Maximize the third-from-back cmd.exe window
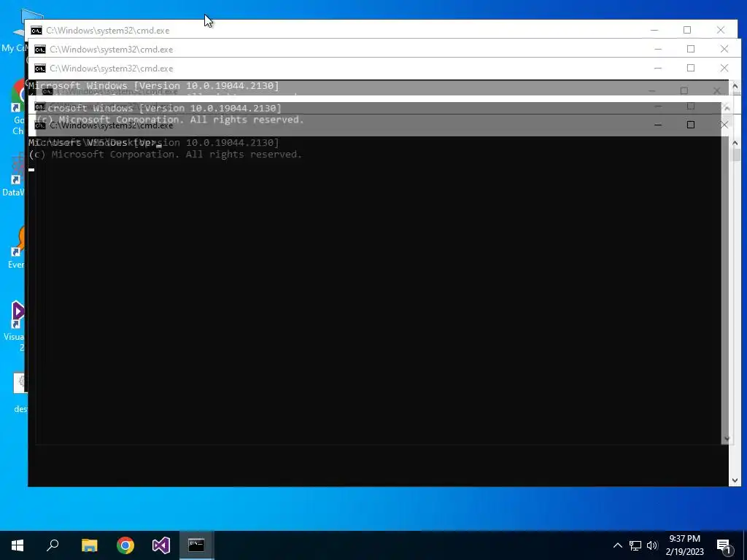Viewport: 747px width, 560px height. point(691,68)
